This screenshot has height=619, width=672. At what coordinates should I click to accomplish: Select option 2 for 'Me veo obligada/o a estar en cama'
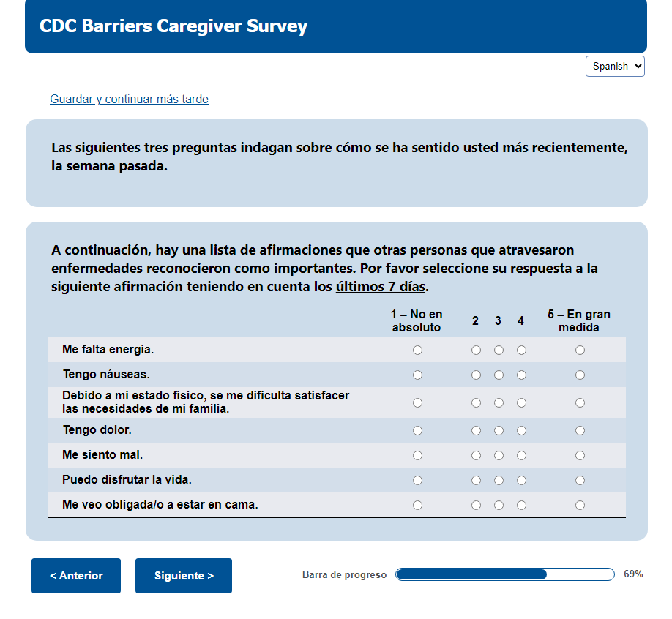[x=476, y=505]
